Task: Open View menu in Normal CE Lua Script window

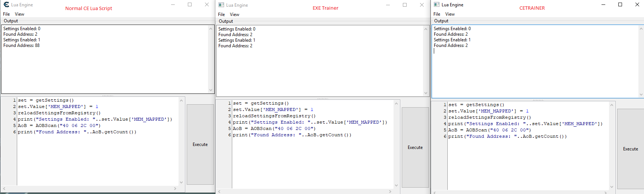Action: click(x=19, y=14)
